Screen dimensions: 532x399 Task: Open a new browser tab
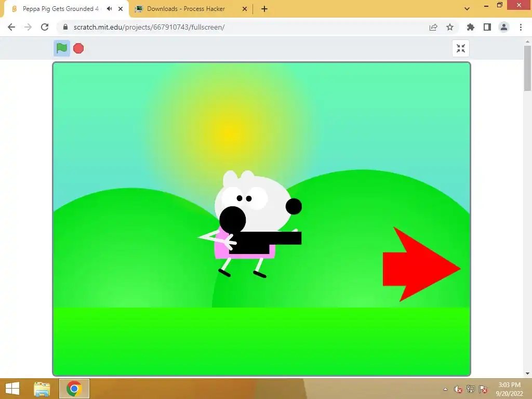[x=264, y=9]
